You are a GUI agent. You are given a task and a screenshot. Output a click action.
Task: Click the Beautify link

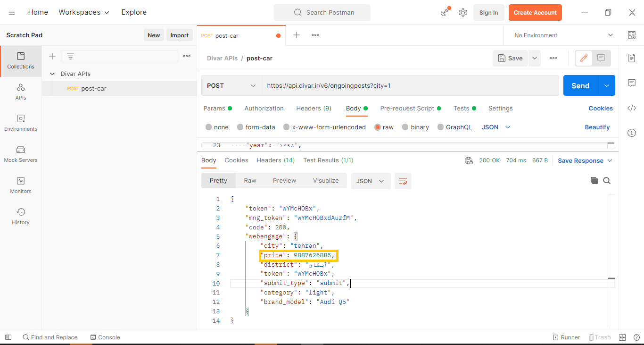click(x=597, y=127)
